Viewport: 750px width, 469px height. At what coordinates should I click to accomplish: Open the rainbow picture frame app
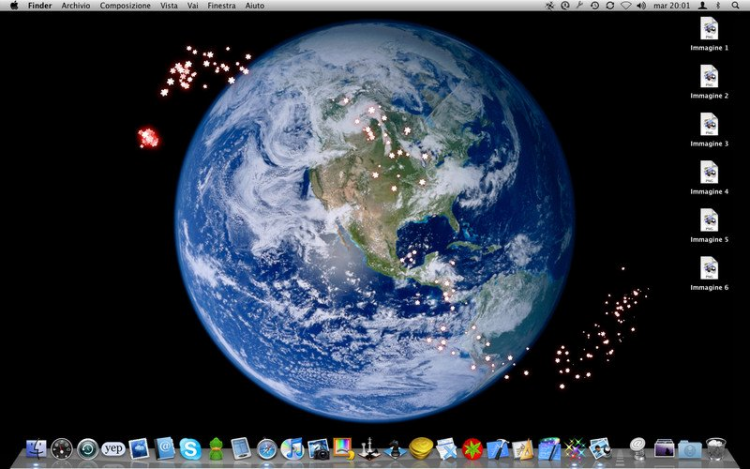(343, 448)
